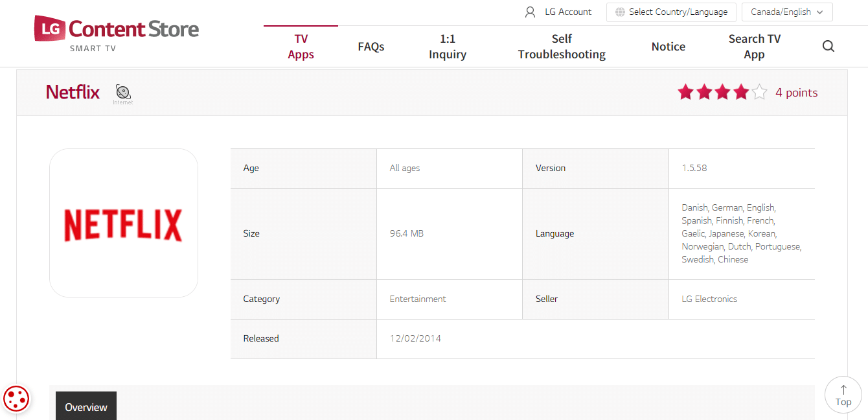Click the Netflix app logo thumbnail
The height and width of the screenshot is (420, 868).
(124, 223)
